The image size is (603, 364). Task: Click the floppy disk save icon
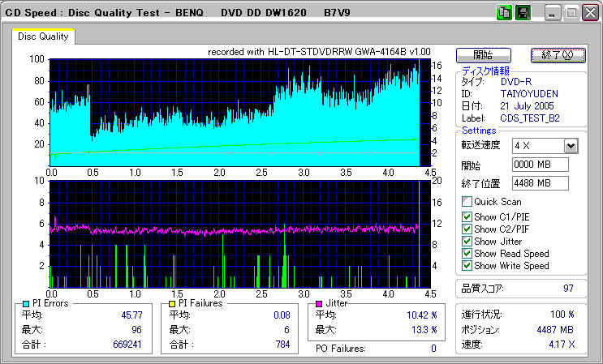[x=523, y=13]
